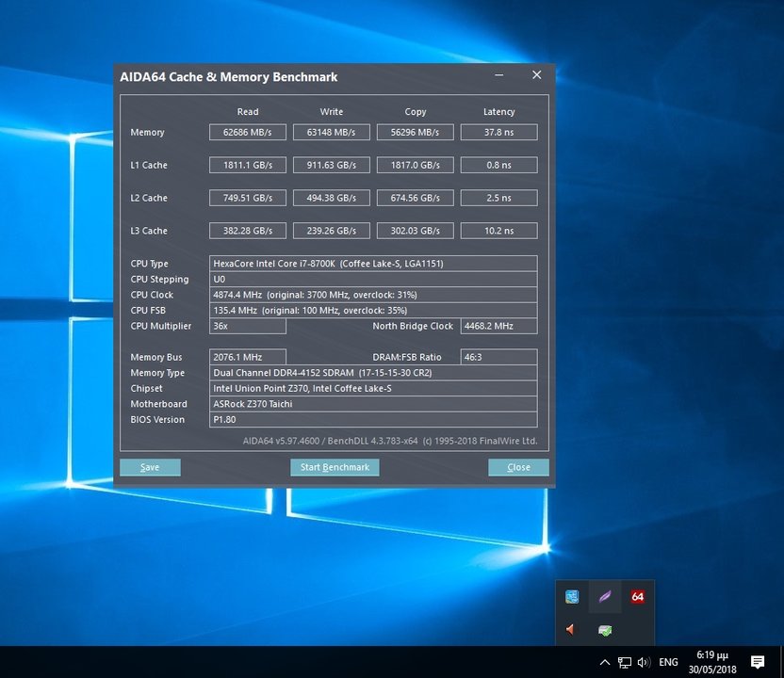Click the CPU Stepping field U0
Viewport: 784px width, 678px height.
pos(373,280)
